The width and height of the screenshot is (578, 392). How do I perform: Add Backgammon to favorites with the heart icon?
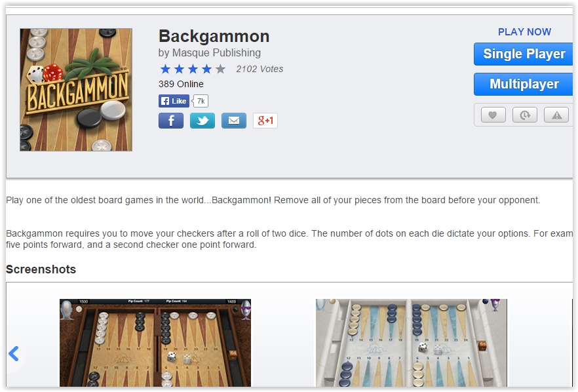pyautogui.click(x=493, y=115)
